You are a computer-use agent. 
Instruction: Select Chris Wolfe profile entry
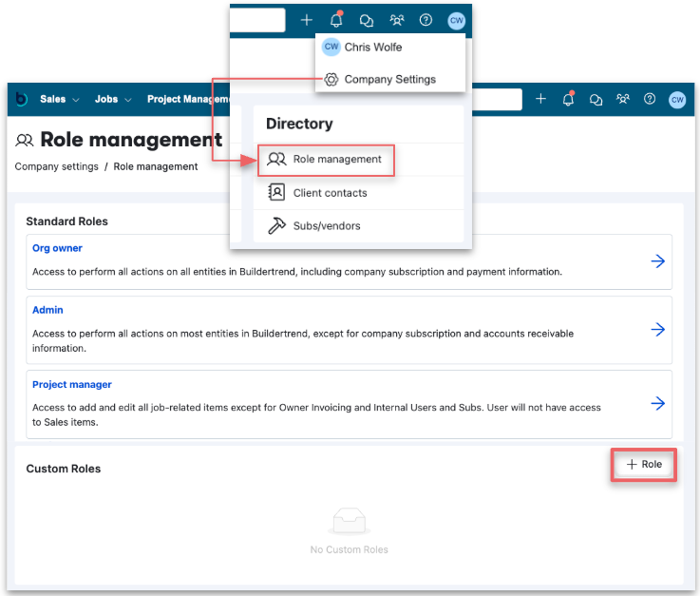(390, 47)
